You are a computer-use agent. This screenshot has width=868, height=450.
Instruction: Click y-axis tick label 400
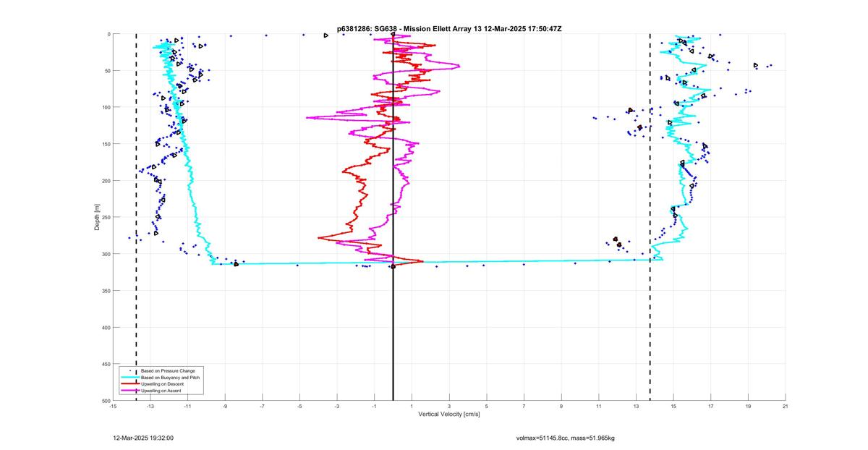pos(106,327)
